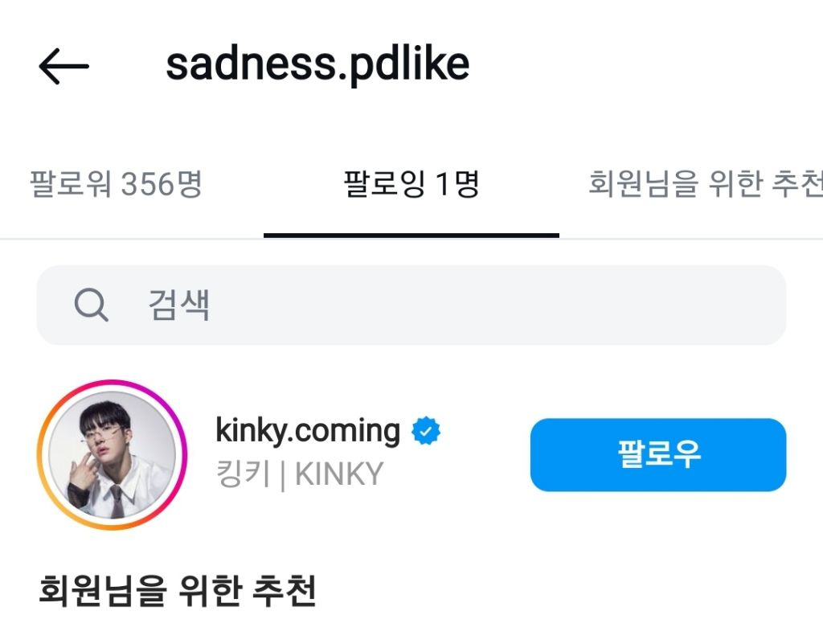
Task: Open the 회원님을 위한 추천 tab
Action: tap(704, 185)
